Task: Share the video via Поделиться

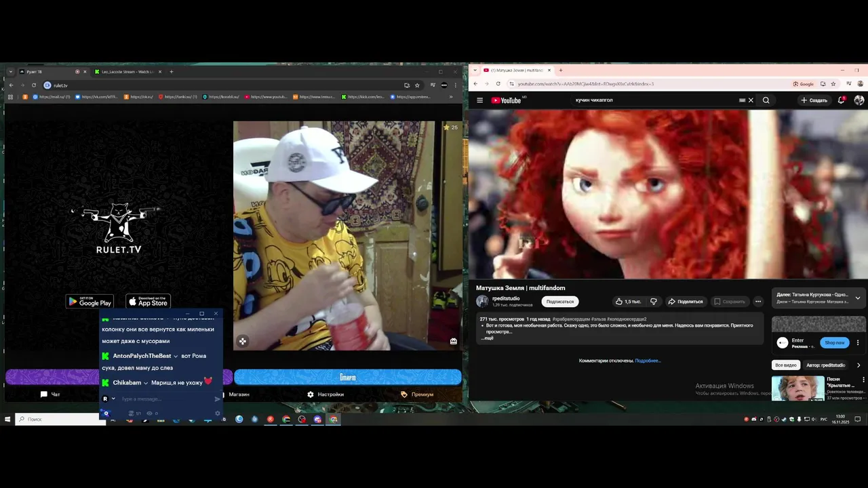Action: pos(686,302)
